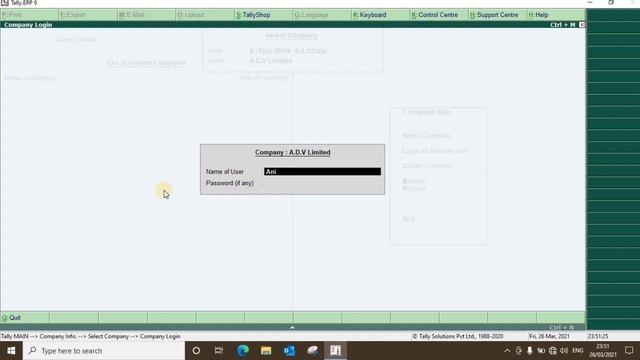Close the Company Login screen
The image size is (640, 360).
(x=582, y=25)
